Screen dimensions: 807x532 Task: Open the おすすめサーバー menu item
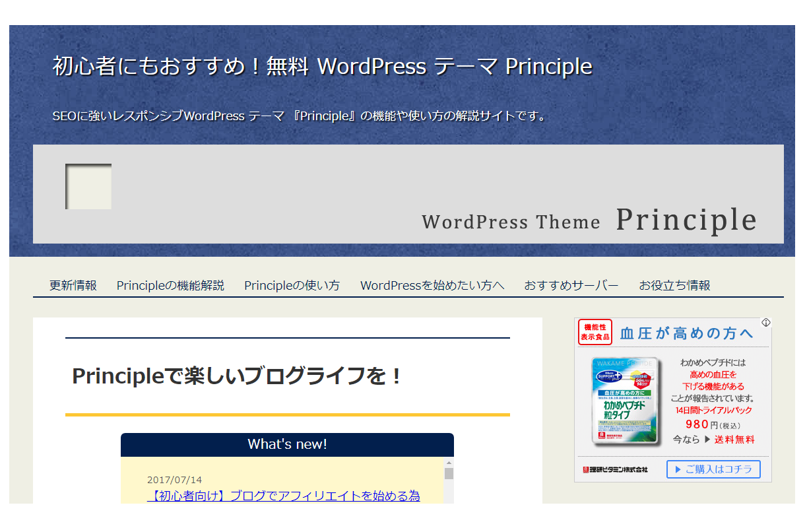(571, 285)
